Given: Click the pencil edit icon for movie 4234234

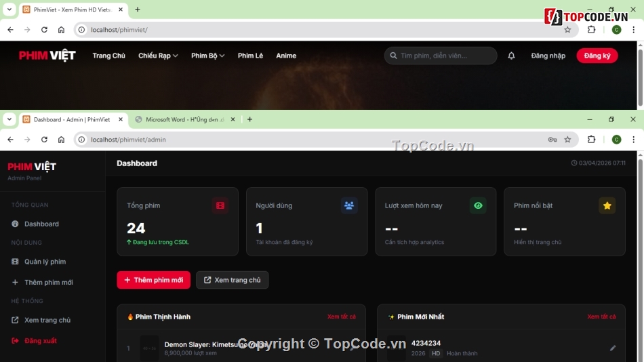Looking at the screenshot, I should [613, 348].
